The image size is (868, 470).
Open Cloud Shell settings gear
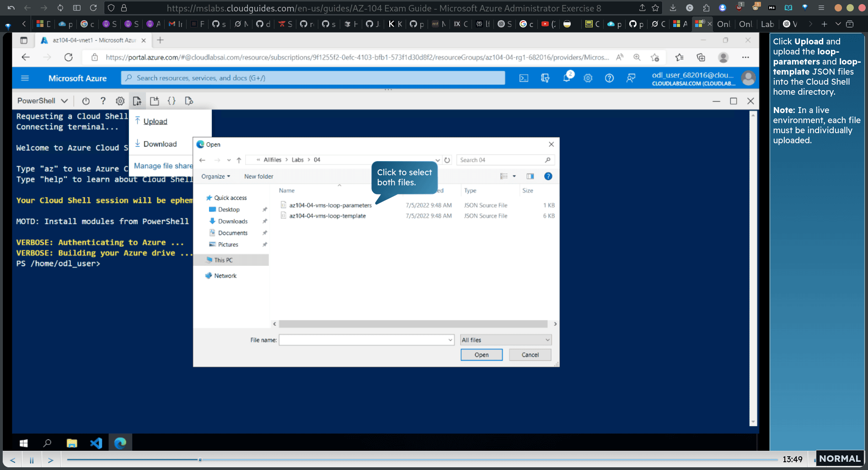point(120,101)
